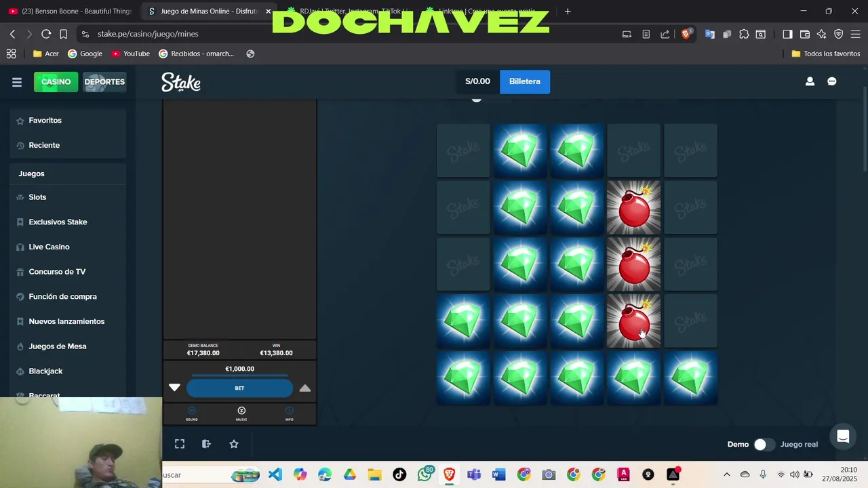Click the address bar URL stake.pe

point(148,34)
